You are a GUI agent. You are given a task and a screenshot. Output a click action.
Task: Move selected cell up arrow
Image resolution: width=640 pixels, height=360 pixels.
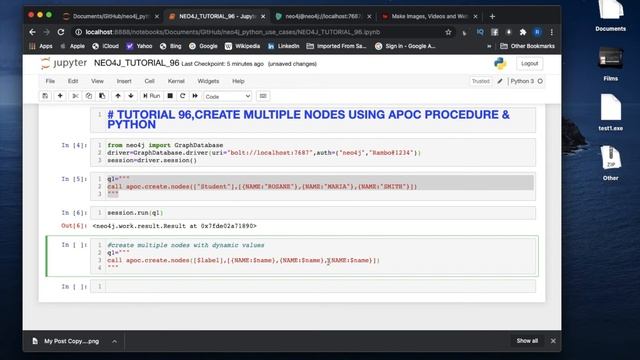pyautogui.click(x=118, y=96)
